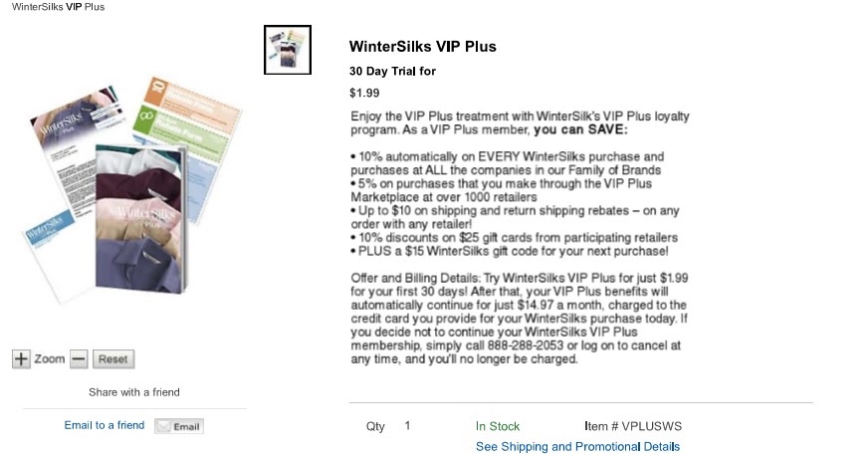
Task: Open the Email to a friend link
Action: (105, 425)
